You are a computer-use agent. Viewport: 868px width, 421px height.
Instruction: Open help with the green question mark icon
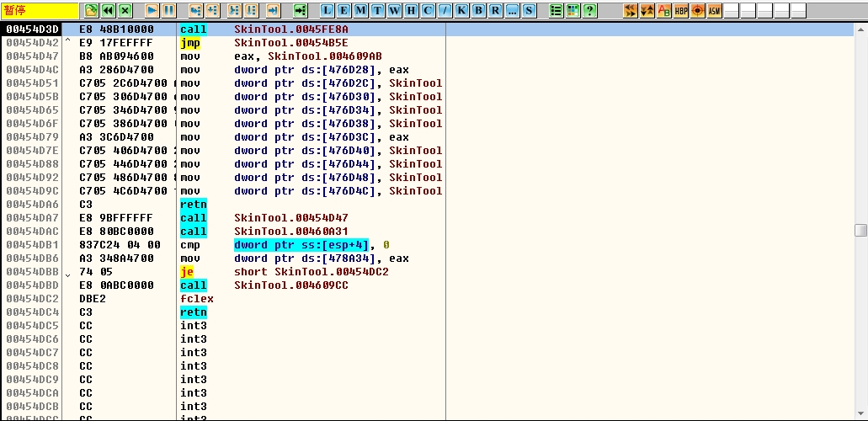[589, 10]
